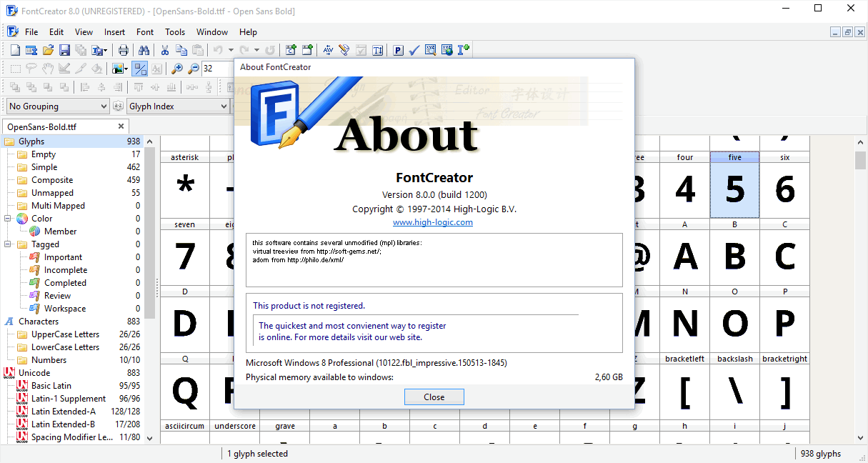The width and height of the screenshot is (868, 463).
Task: Open the Help menu
Action: (248, 32)
